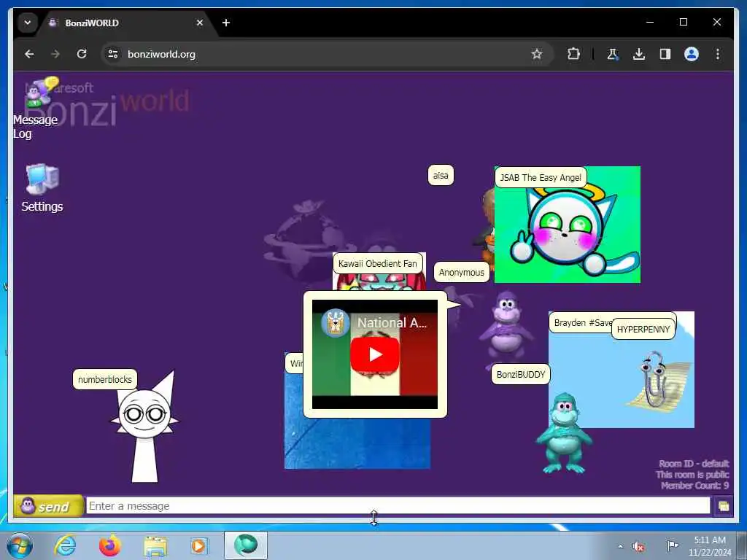This screenshot has height=560, width=747.
Task: Toggle the browser side panel
Action: (x=665, y=54)
